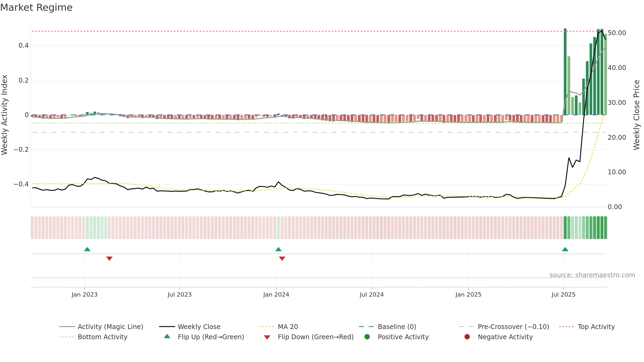Toggle the Flip Up (Red→Green) legend entry
Image resolution: width=644 pixels, height=362 pixels.
tap(204, 337)
